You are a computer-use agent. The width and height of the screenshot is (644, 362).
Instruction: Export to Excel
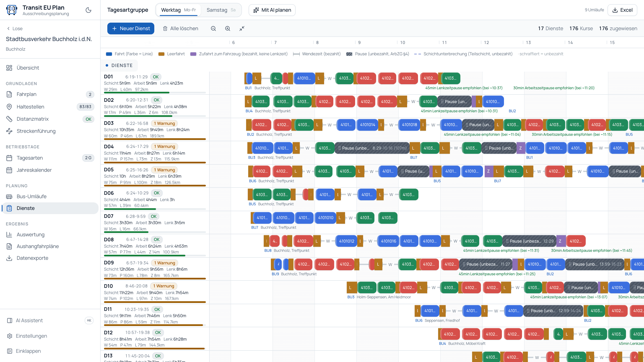click(x=622, y=10)
